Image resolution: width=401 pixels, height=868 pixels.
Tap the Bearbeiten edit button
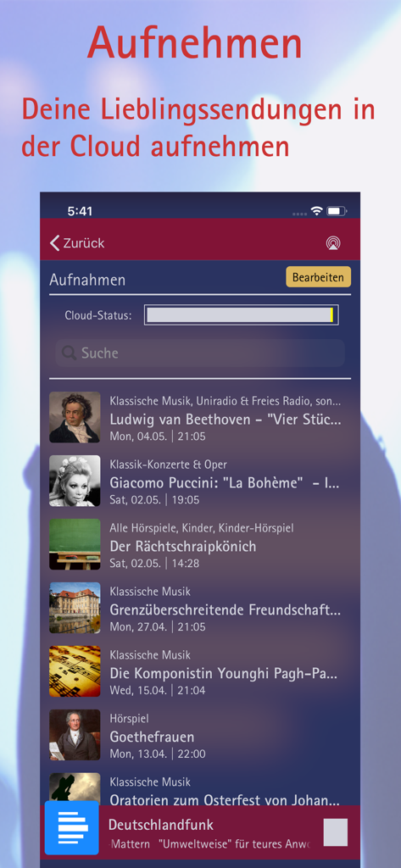coord(319,277)
